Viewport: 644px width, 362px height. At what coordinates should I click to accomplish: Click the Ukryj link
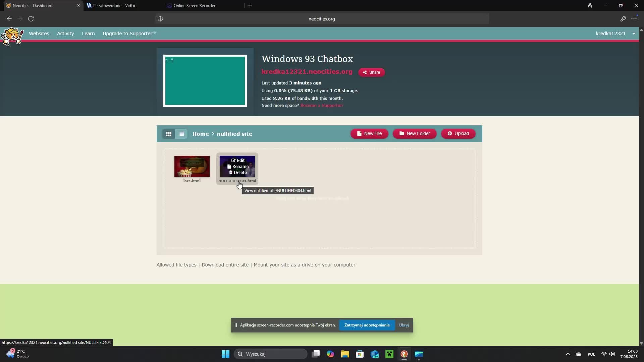(404, 325)
